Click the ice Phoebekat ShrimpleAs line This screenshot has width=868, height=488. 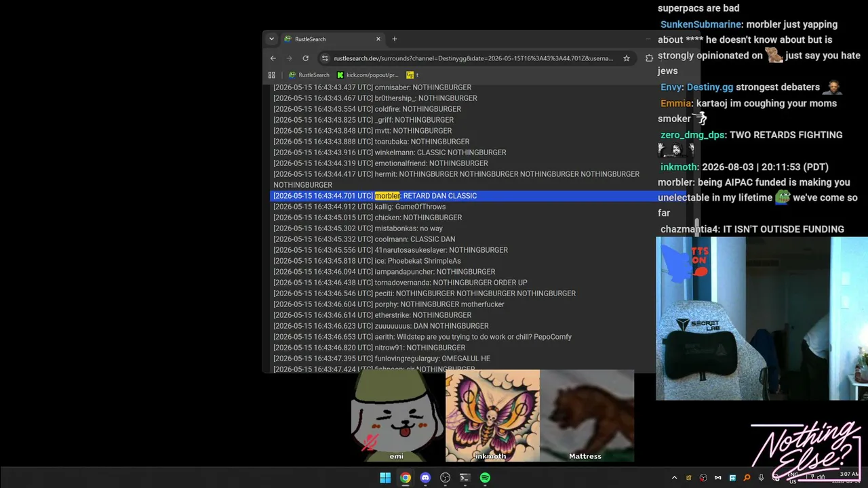point(367,261)
